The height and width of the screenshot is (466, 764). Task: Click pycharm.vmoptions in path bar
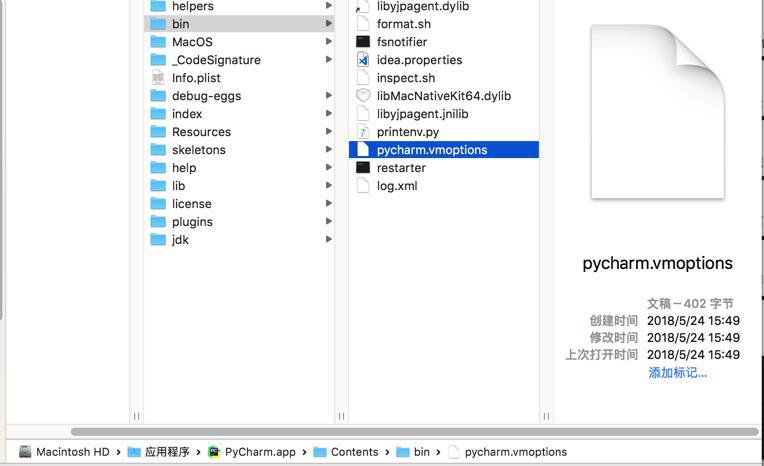click(507, 452)
